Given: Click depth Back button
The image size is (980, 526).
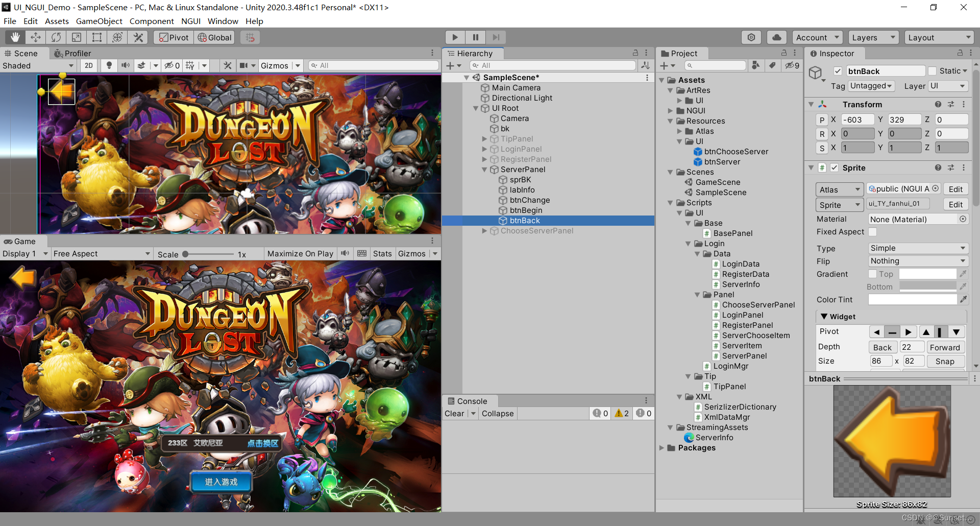Looking at the screenshot, I should [883, 347].
